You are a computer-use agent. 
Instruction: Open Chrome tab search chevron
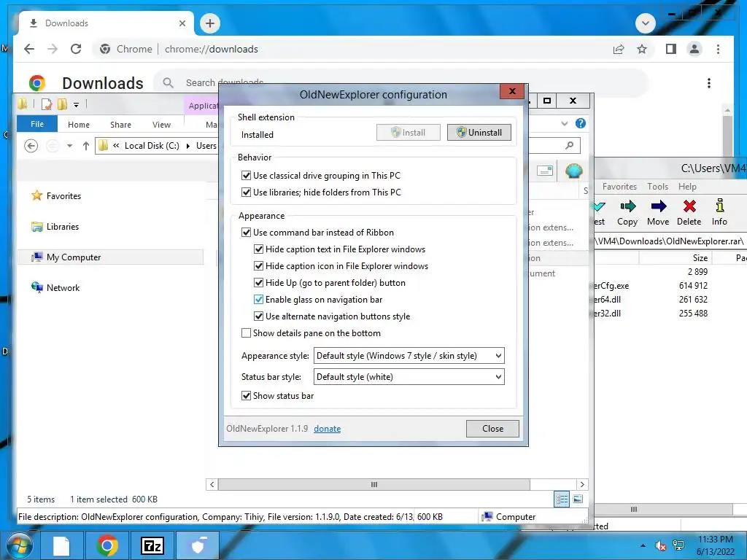click(x=646, y=23)
